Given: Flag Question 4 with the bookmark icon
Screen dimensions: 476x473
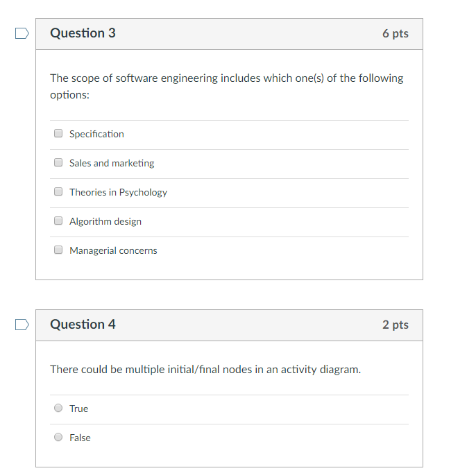Looking at the screenshot, I should pos(22,324).
